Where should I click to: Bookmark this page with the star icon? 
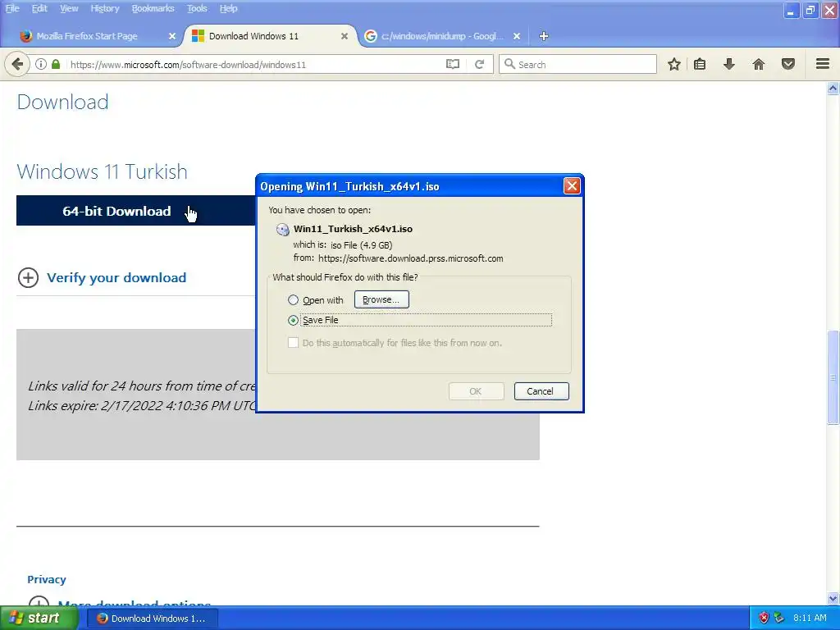coord(674,64)
